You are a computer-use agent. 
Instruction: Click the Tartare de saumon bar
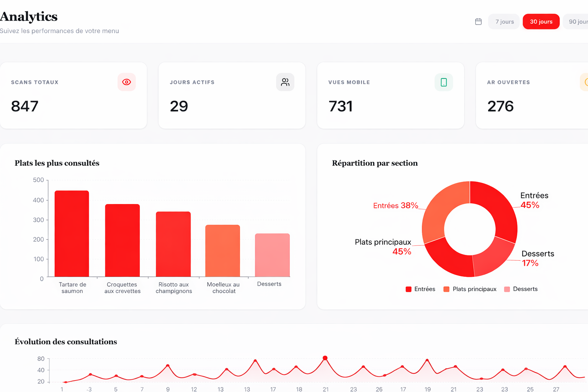click(x=72, y=234)
